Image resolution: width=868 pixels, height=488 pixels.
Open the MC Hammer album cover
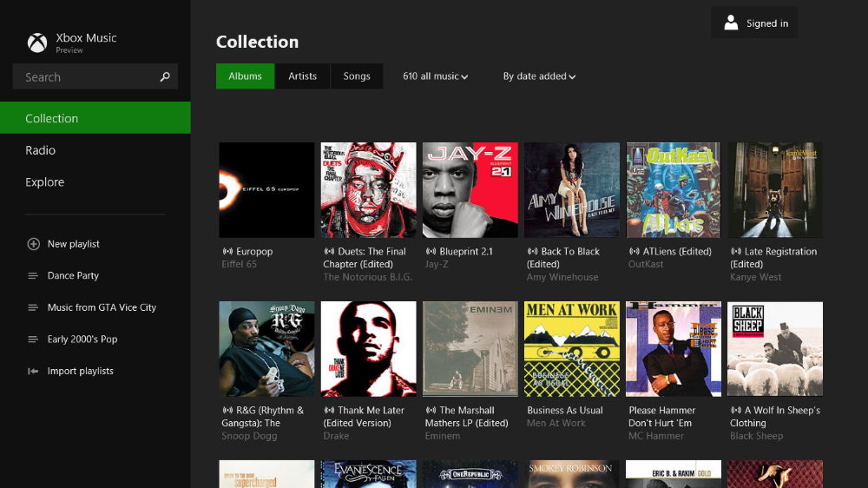(674, 349)
